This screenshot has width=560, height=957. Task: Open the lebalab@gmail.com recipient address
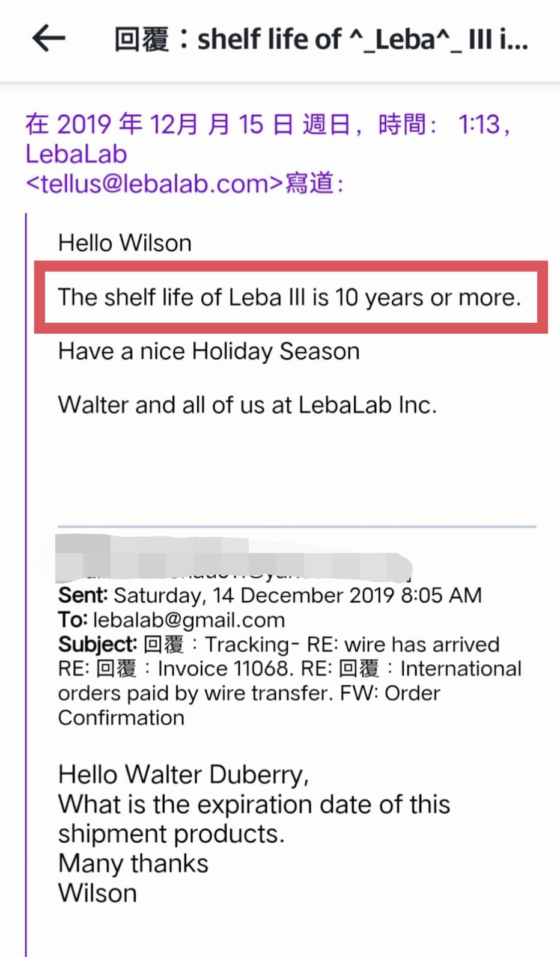tap(189, 620)
